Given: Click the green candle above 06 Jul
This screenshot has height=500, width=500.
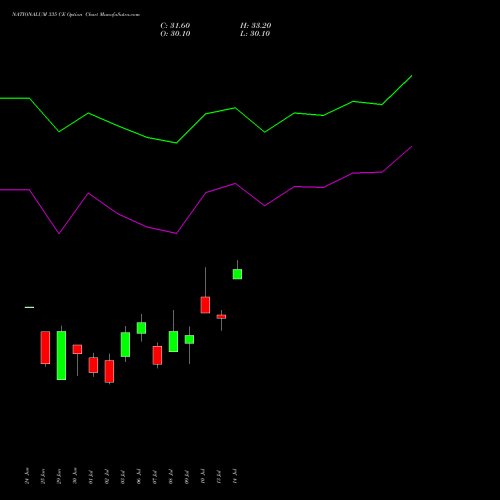Looking at the screenshot, I should (141, 328).
